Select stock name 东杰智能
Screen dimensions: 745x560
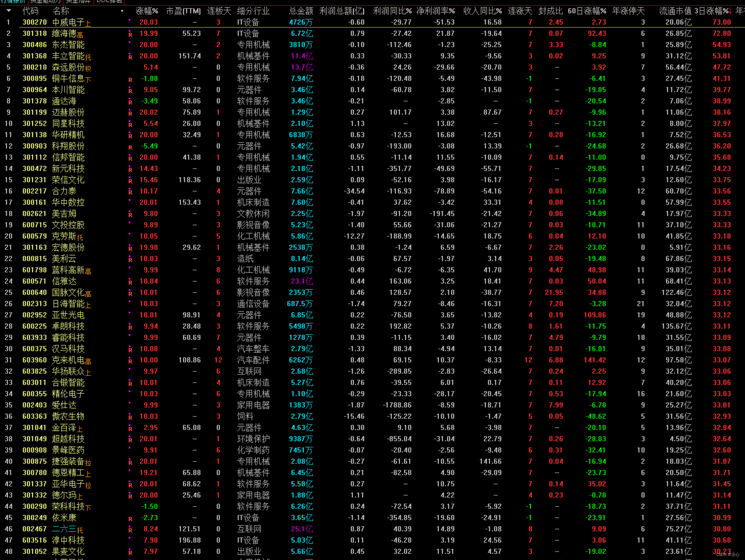[68, 45]
